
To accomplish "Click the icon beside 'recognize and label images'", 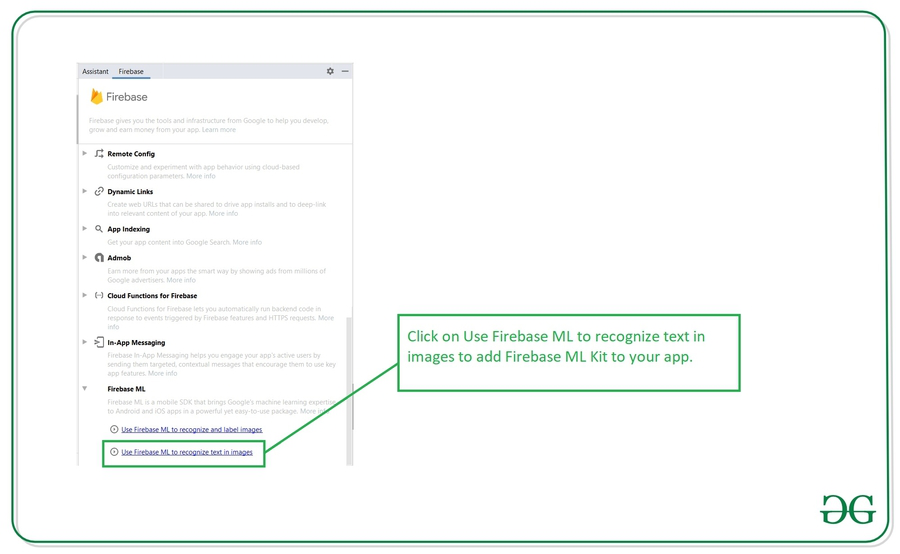I will tap(114, 429).
